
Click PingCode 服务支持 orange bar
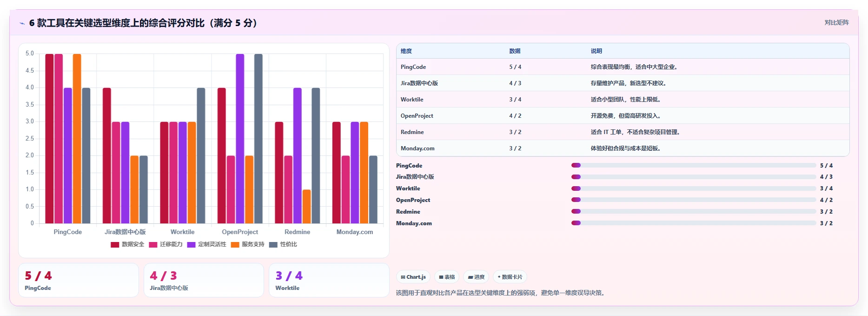point(77,139)
